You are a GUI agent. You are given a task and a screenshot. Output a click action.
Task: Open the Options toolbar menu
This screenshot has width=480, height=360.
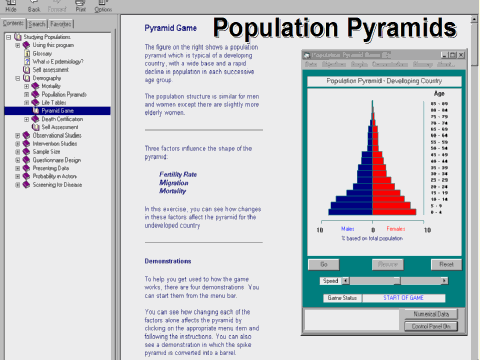[103, 6]
